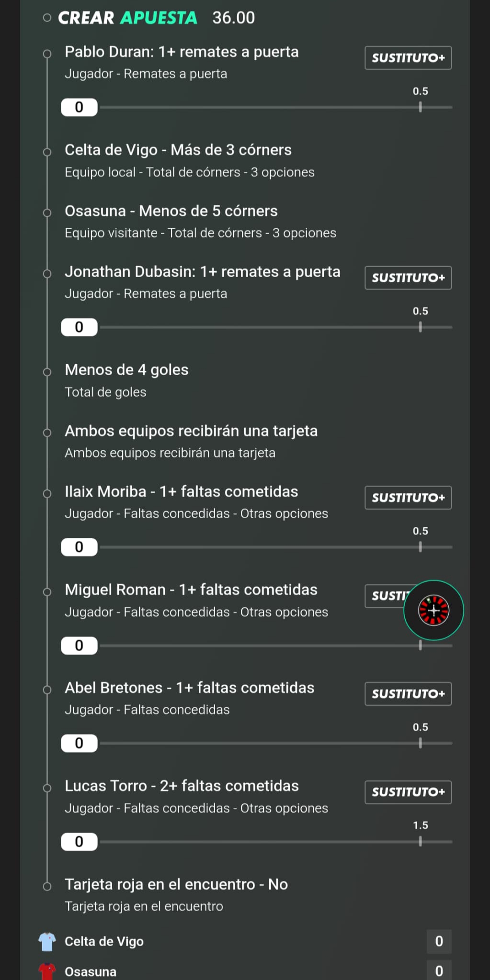
Task: Tap the Celta de Vigo shirt icon
Action: tap(47, 941)
